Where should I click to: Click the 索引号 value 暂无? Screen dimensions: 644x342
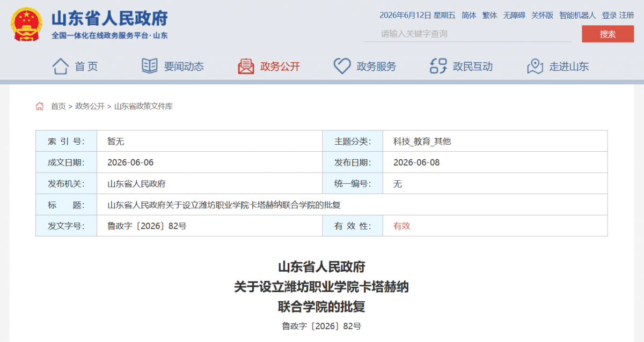pos(115,142)
